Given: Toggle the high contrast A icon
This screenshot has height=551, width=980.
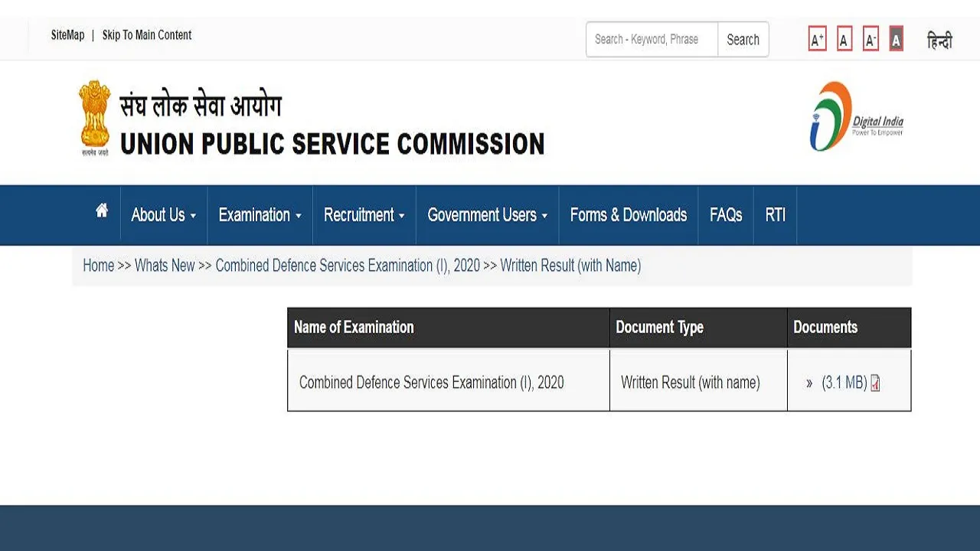Looking at the screenshot, I should pos(896,39).
